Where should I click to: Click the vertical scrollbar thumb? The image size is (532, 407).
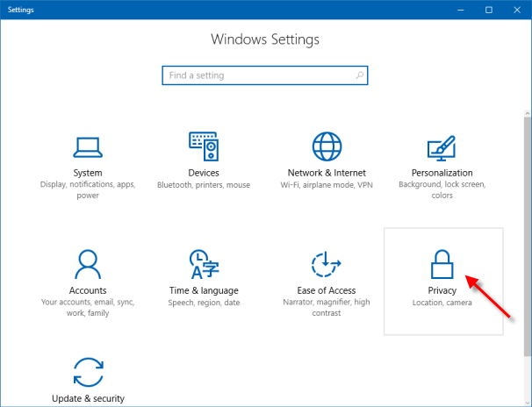tap(528, 237)
